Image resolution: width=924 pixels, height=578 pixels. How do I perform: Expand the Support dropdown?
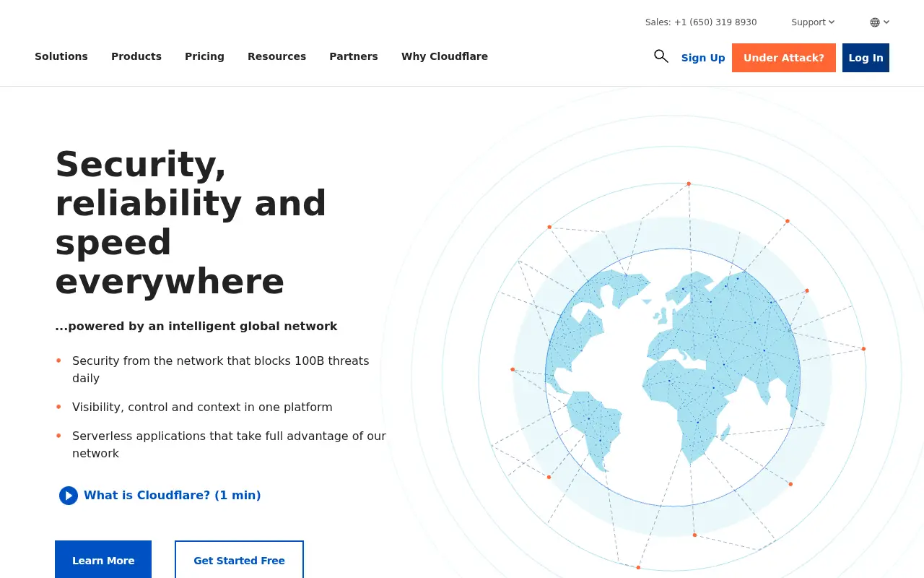point(813,22)
